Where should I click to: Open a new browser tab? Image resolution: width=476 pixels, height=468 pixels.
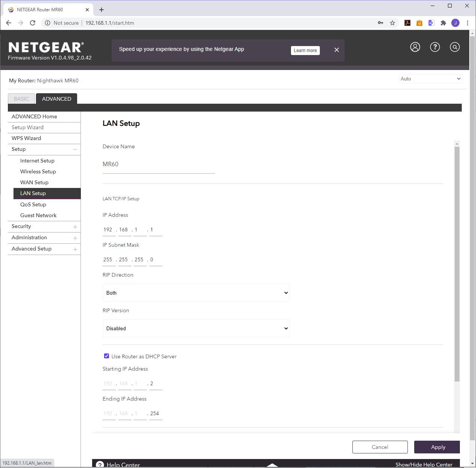pos(101,10)
